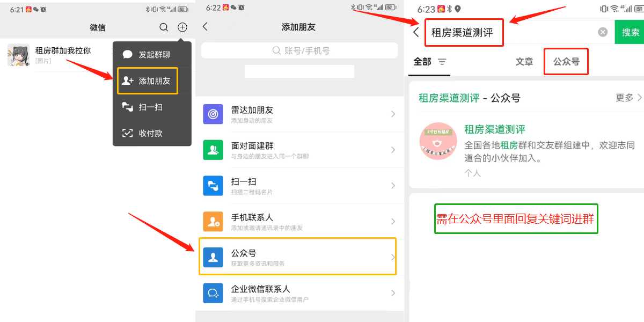
Task: Open the avatar of the 租房群加我拉你 chat
Action: (x=18, y=55)
